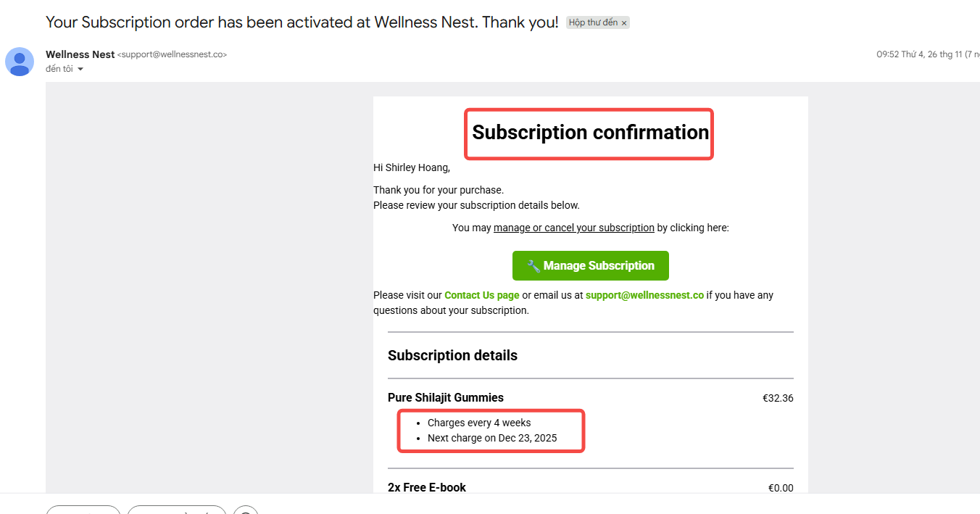Click the sender's profile avatar icon
Screen dimensions: 980x514
pos(20,62)
